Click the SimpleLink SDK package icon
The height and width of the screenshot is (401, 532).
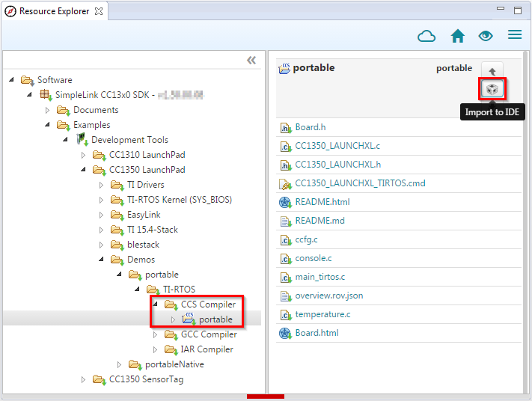[x=46, y=95]
